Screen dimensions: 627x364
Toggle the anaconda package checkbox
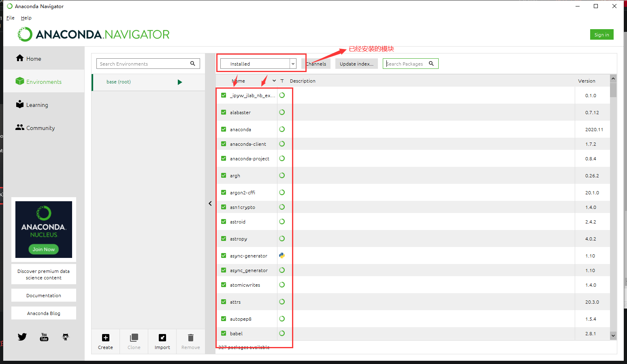(x=224, y=129)
